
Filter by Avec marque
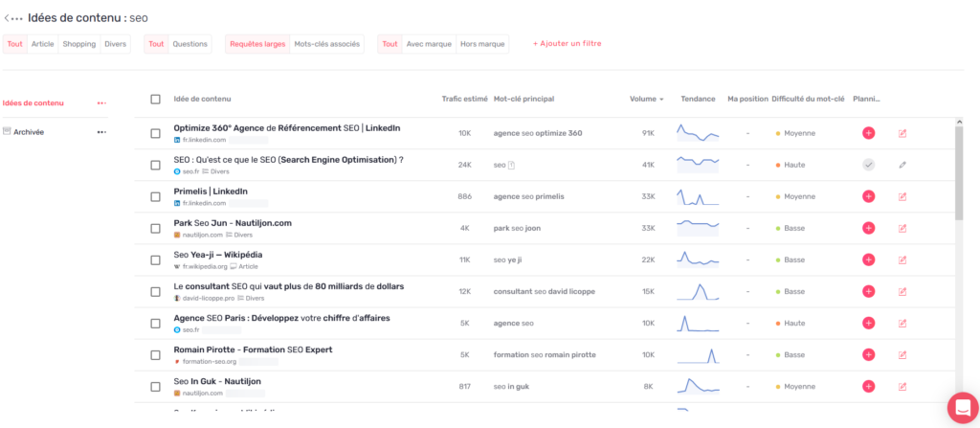coord(429,44)
